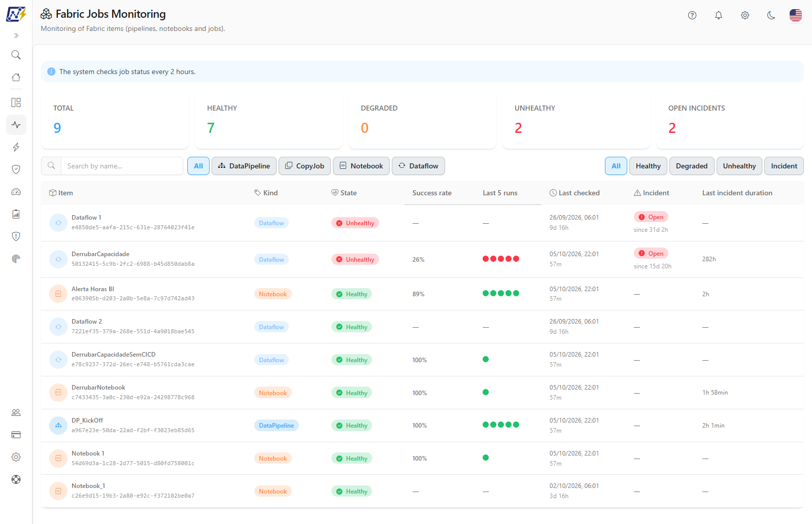Show only Unhealthy state items
Viewport: 812px width, 524px height.
pos(739,166)
